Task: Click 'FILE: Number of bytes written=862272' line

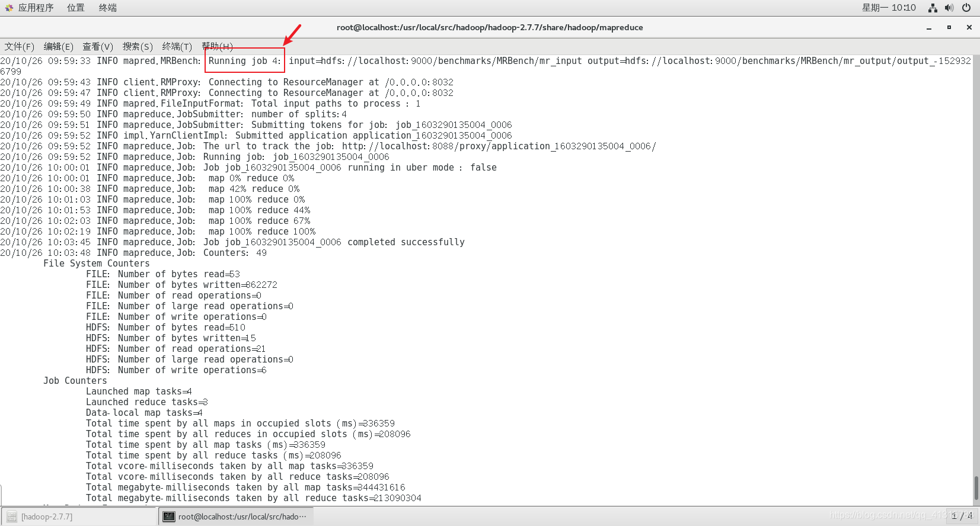Action: pos(181,284)
